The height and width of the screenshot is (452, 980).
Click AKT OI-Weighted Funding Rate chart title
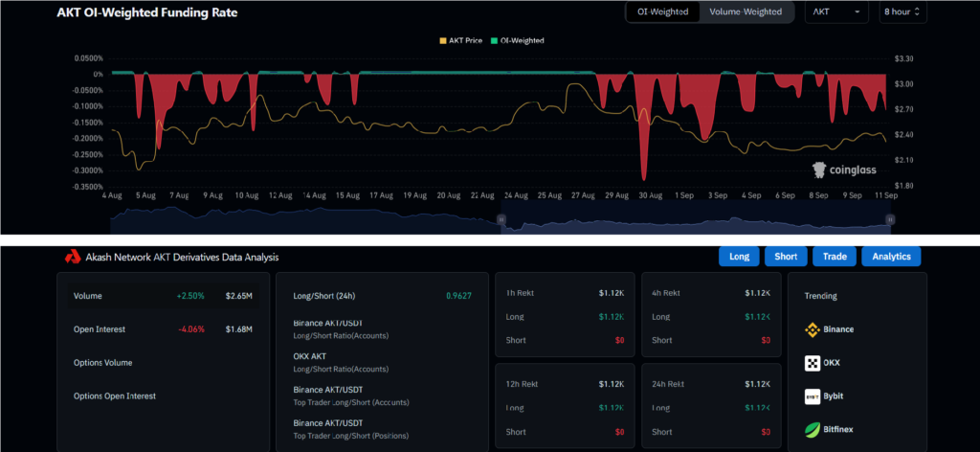[x=146, y=11]
